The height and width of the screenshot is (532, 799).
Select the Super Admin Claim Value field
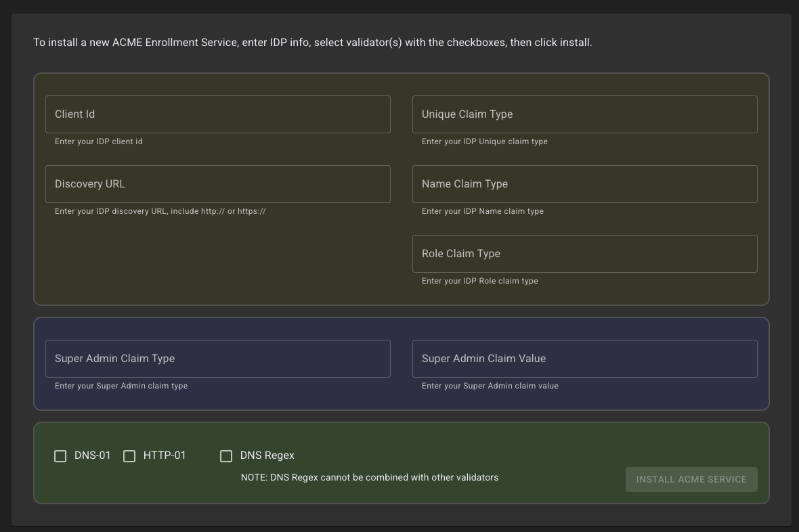[x=584, y=359]
